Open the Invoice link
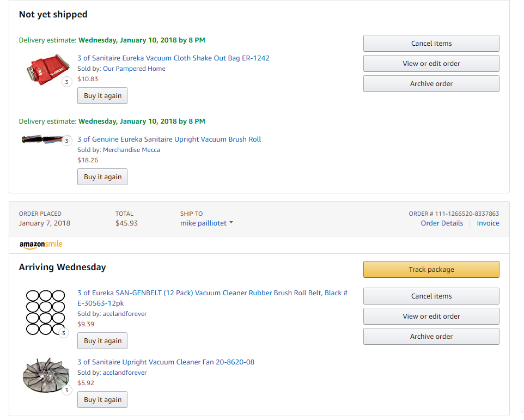This screenshot has width=524, height=420. (488, 223)
